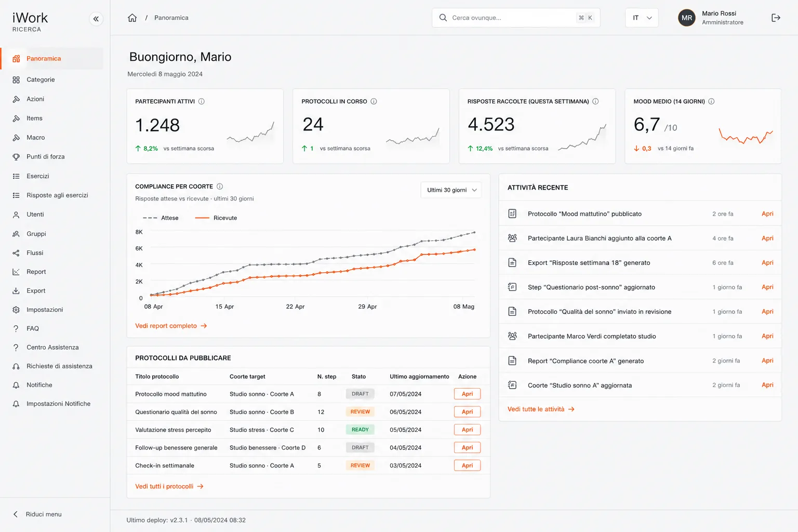798x532 pixels.
Task: Click Ultimo aggiornamento column header
Action: pos(419,377)
